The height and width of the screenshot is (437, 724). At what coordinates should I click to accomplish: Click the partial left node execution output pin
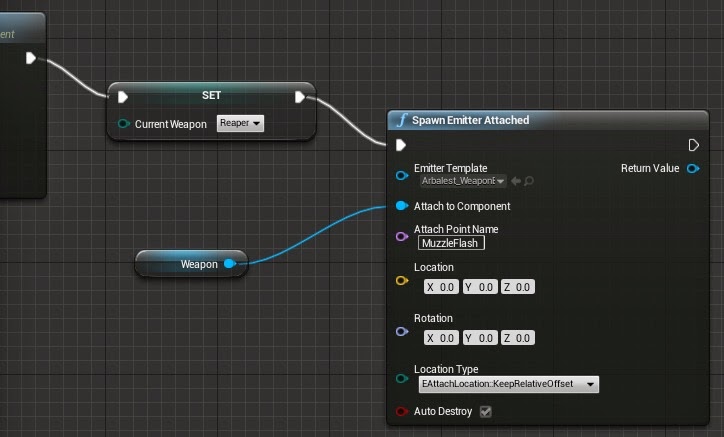pos(30,58)
